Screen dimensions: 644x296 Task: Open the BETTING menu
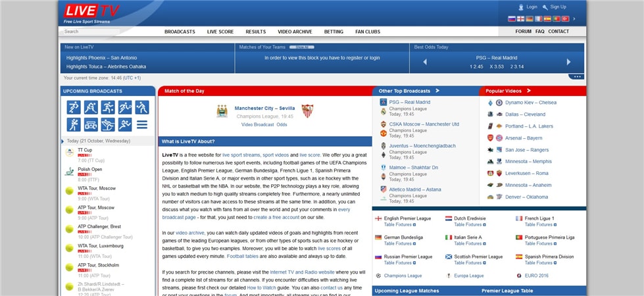coord(334,32)
